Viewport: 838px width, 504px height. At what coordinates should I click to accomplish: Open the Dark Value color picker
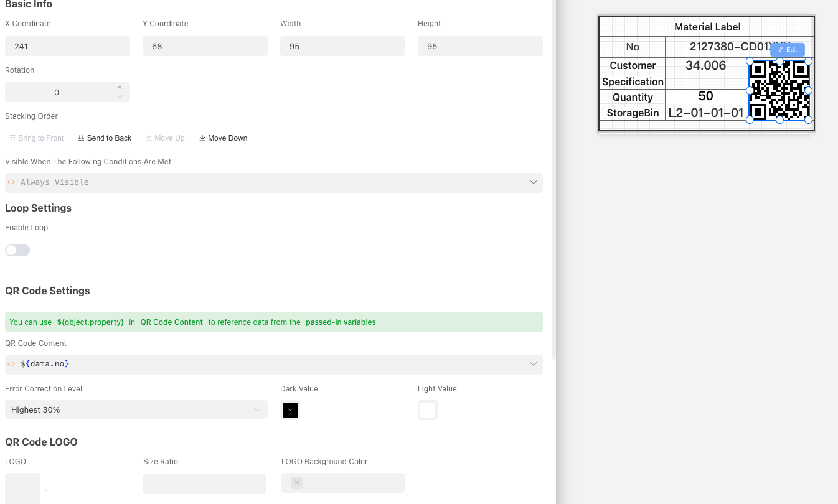tap(290, 410)
